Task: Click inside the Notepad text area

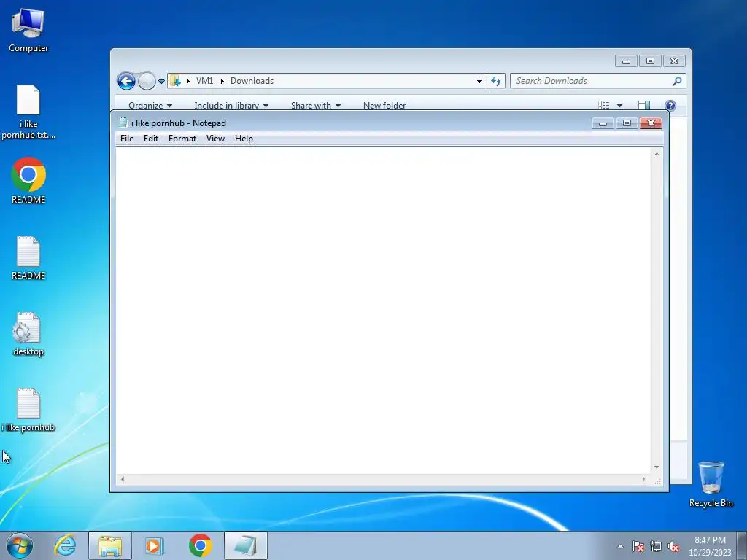Action: tap(384, 310)
